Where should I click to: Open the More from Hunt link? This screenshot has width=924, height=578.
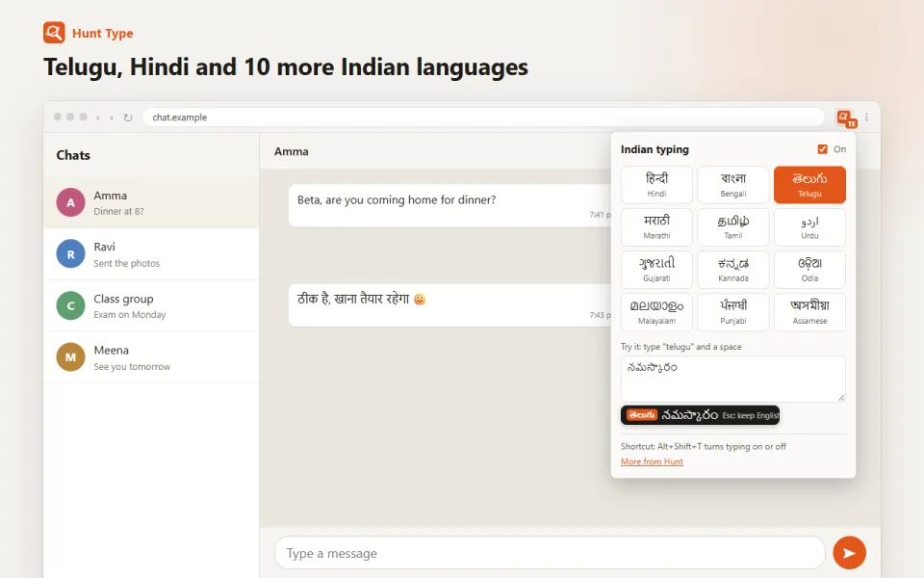(652, 461)
